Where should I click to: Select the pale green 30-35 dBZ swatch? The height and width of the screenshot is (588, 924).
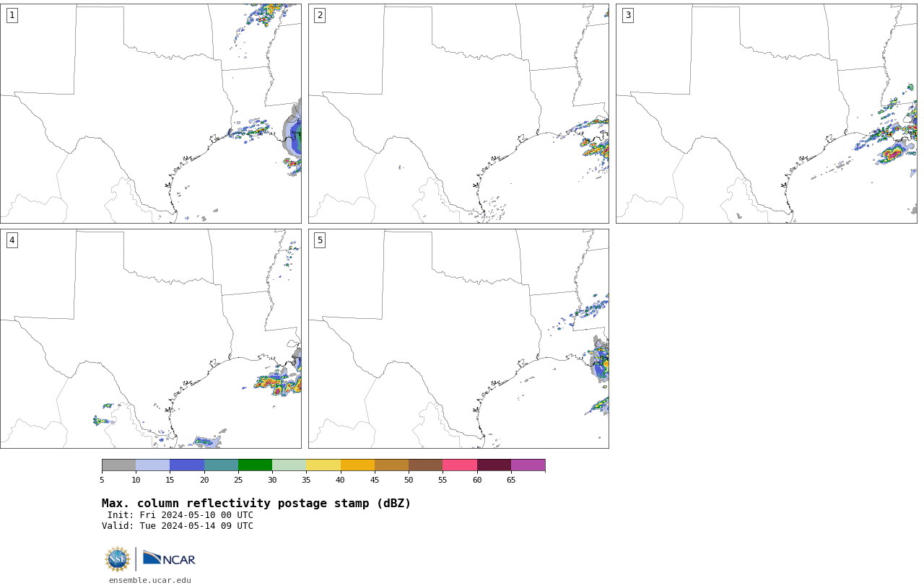point(289,465)
